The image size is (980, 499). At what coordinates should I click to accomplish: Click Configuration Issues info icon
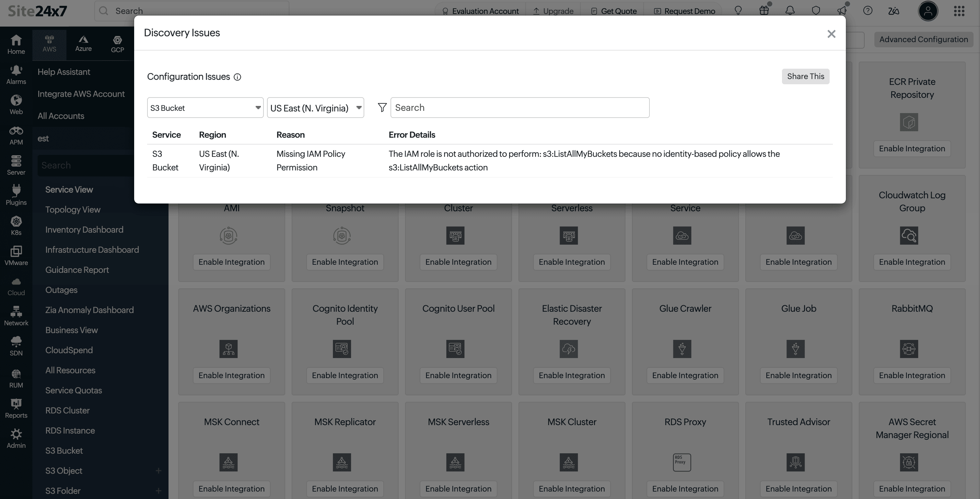pyautogui.click(x=237, y=77)
